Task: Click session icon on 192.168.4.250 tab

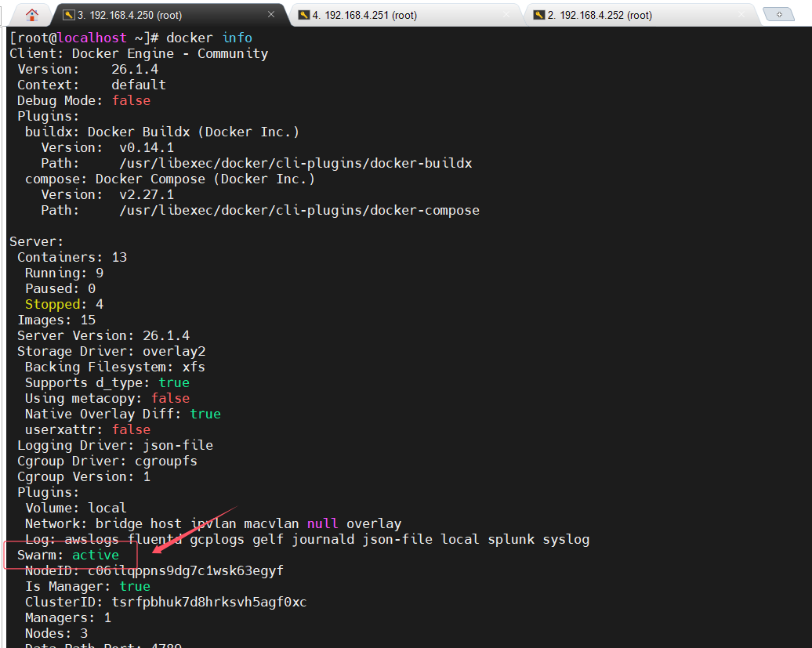Action: point(69,15)
